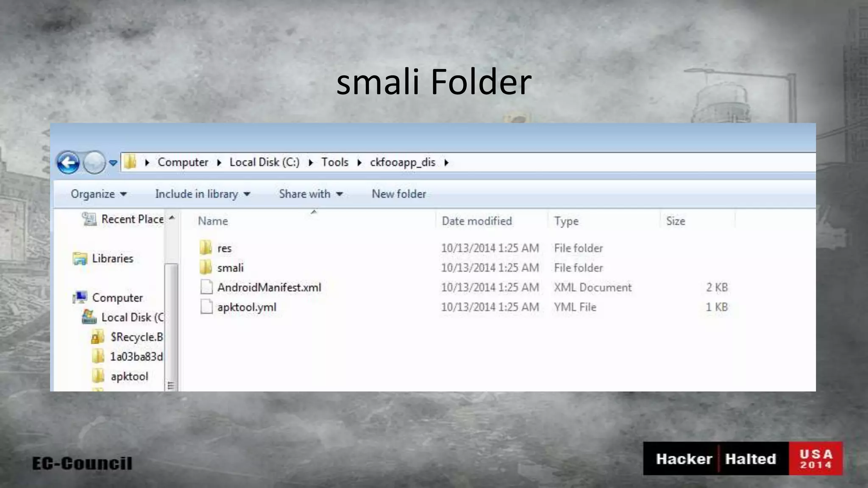
Task: Click the apktool folder icon in sidebar
Action: tap(98, 376)
